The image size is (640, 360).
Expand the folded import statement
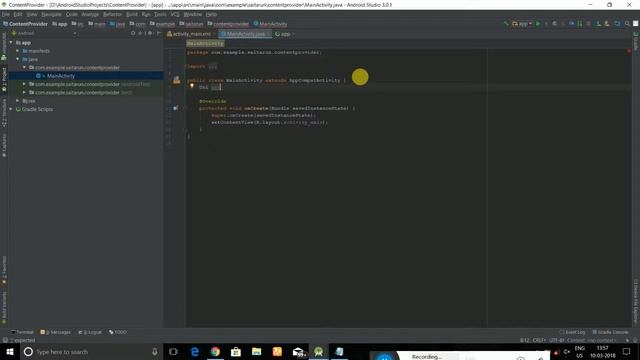tap(213, 66)
